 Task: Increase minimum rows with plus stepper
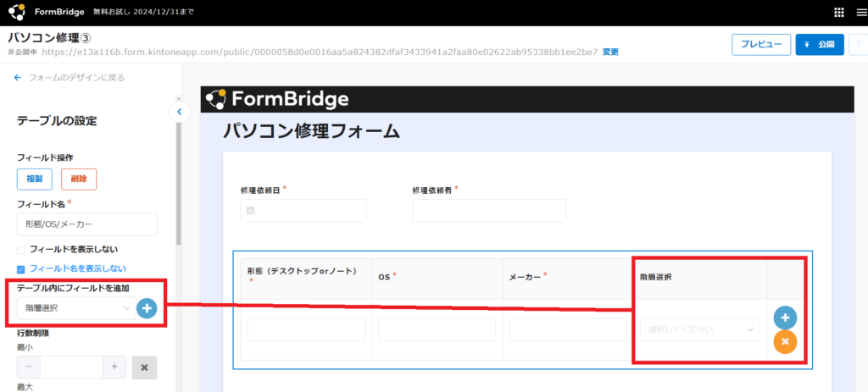114,367
